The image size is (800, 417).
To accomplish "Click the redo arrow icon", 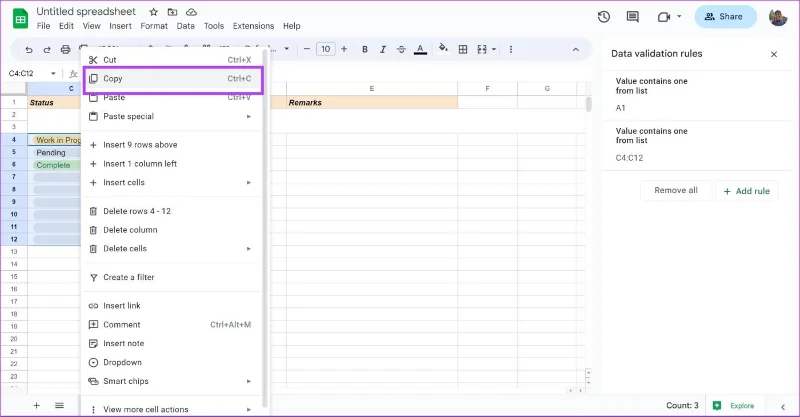I will click(x=47, y=50).
